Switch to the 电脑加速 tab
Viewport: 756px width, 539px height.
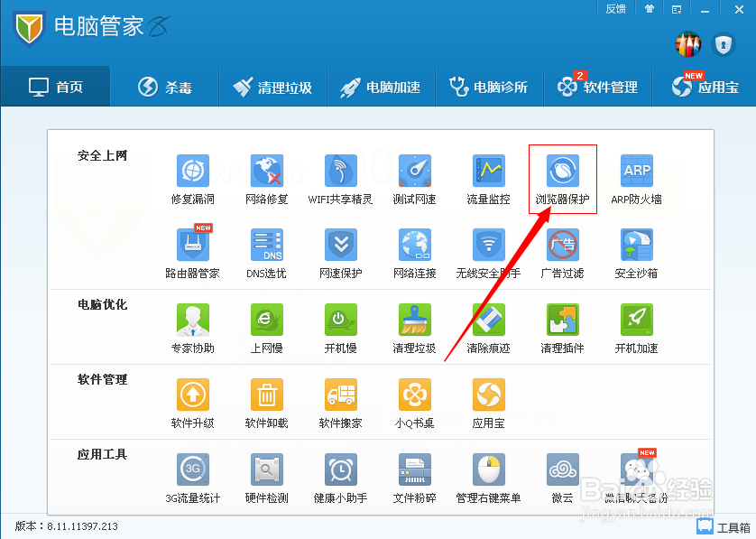click(x=381, y=87)
